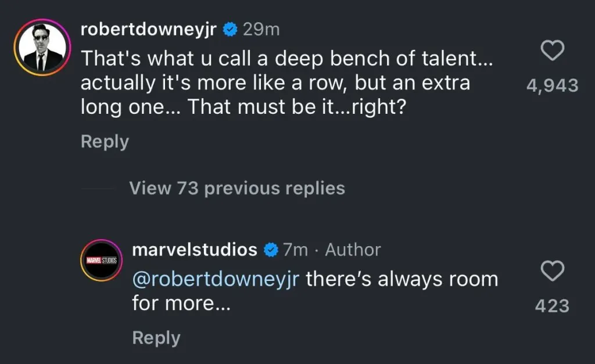Click robertdowneyjr's profile picture

point(45,45)
